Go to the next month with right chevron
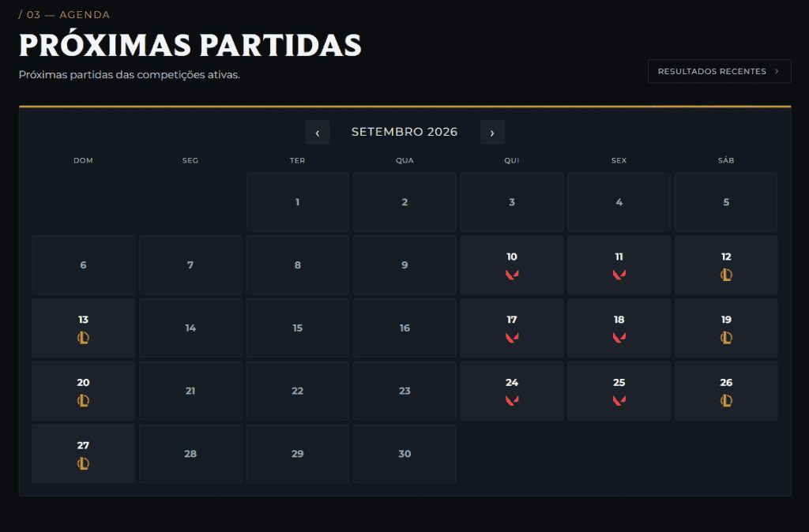 492,133
